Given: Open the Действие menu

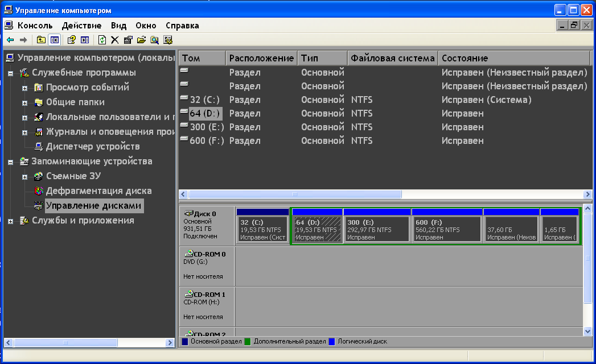Looking at the screenshot, I should (81, 26).
